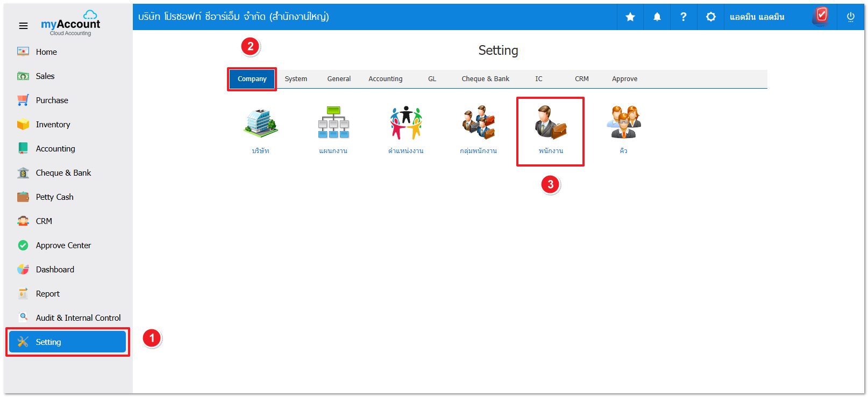Click the help question mark icon

(x=684, y=17)
